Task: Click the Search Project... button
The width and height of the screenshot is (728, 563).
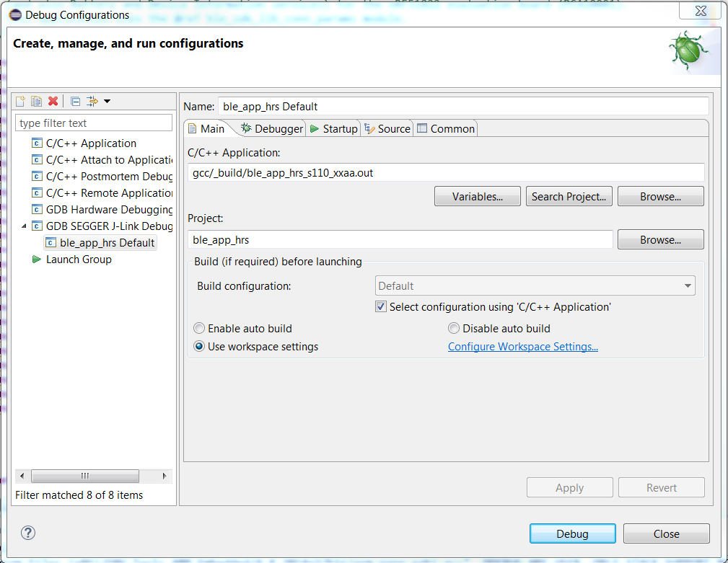Action: pyautogui.click(x=569, y=196)
